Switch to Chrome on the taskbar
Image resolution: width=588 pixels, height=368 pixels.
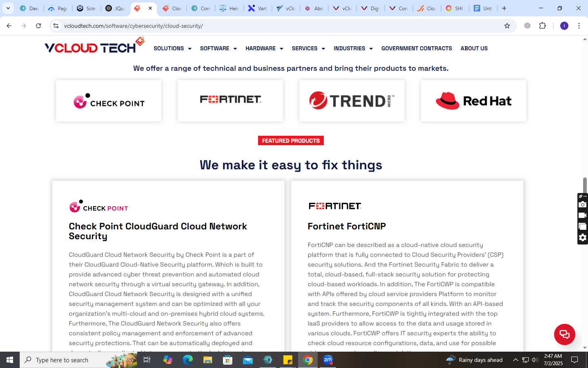click(x=308, y=360)
